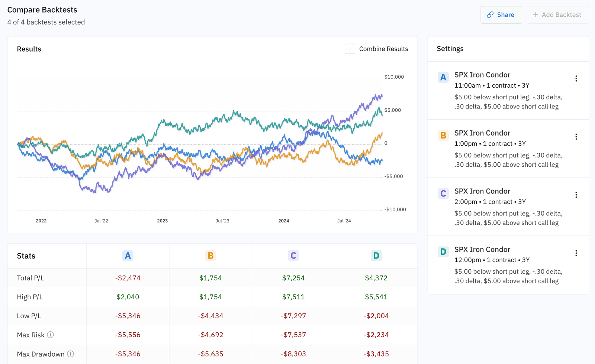595x364 pixels.
Task: Select the orange B badge in Settings
Action: (443, 136)
